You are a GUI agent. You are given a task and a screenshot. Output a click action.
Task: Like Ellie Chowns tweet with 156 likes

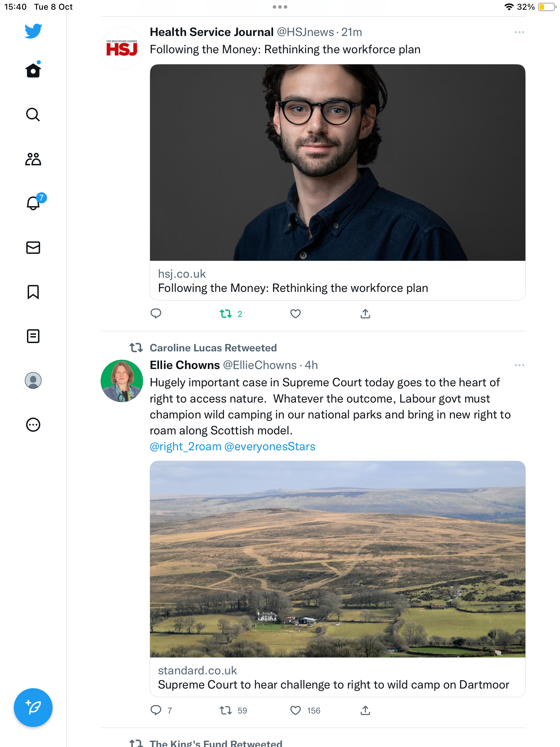(305, 710)
